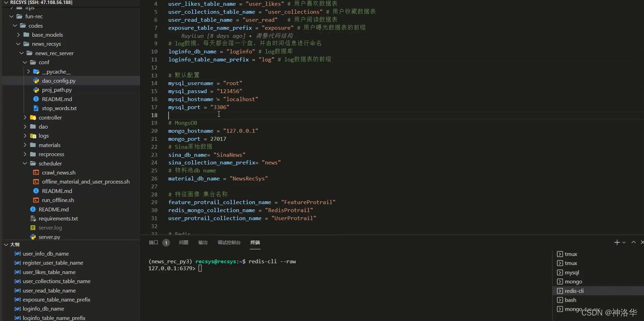Screen dimensions: 644x321
Task: Open the root-level README.md of news_rec_server
Action: [x=53, y=209]
